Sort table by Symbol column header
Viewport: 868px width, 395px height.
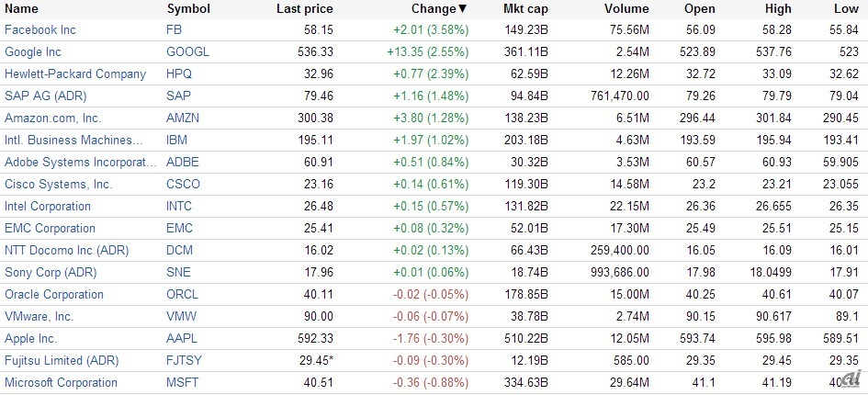pos(188,9)
